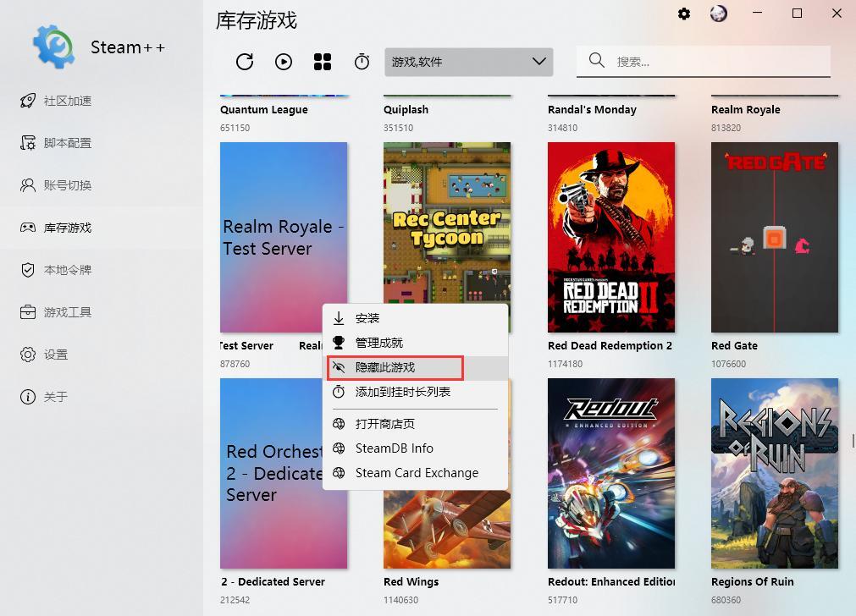Open the idle timer toolbar icon

click(x=362, y=62)
